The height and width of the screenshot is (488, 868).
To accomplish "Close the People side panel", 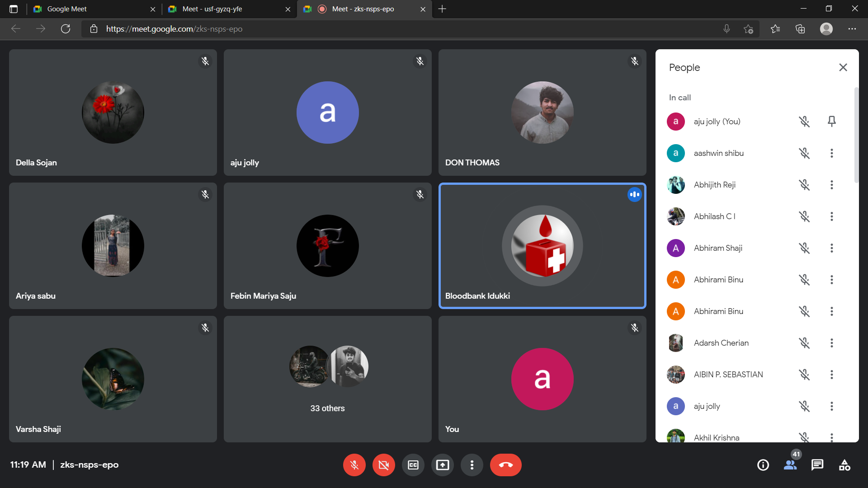I will pos(843,67).
